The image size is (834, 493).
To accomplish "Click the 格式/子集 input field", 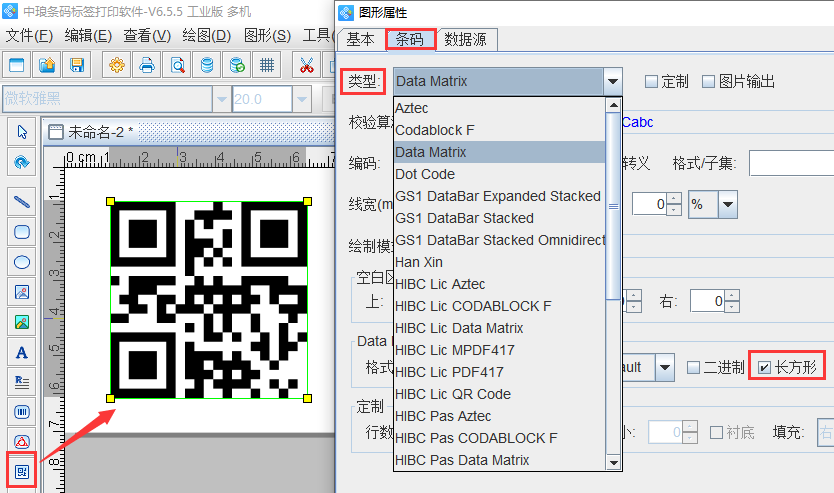I will click(x=790, y=163).
